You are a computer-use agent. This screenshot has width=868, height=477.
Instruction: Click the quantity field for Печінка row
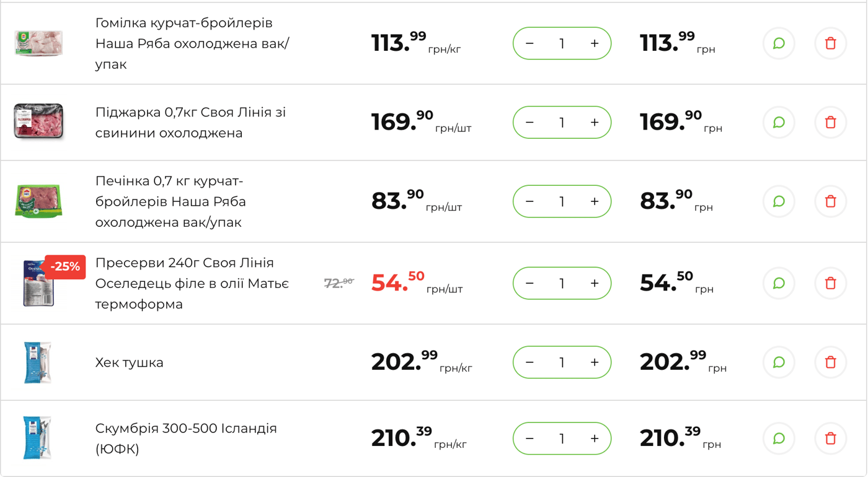(x=562, y=201)
